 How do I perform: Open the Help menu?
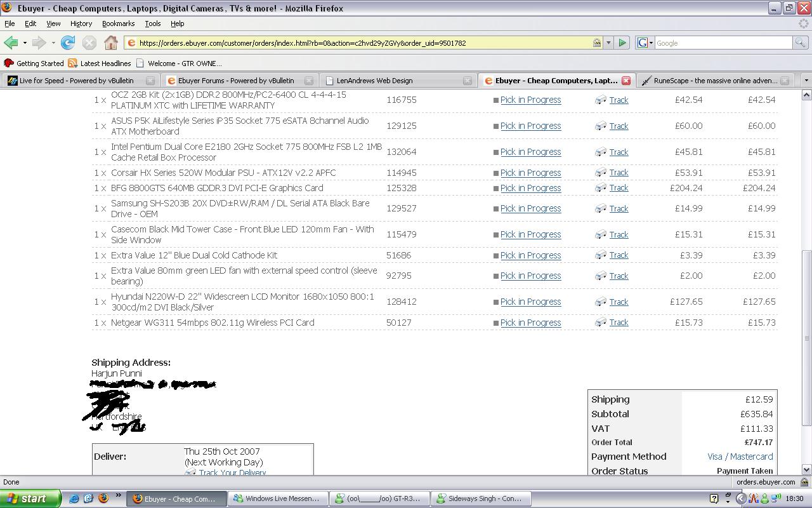pyautogui.click(x=177, y=23)
